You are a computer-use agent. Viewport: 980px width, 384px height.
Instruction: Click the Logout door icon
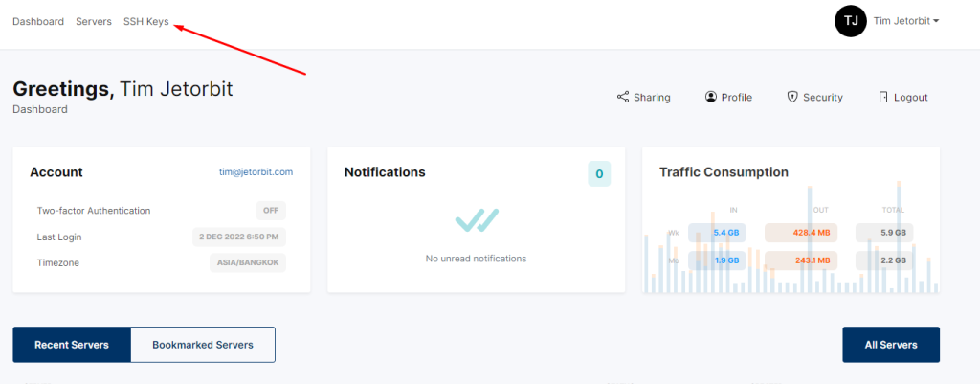883,97
